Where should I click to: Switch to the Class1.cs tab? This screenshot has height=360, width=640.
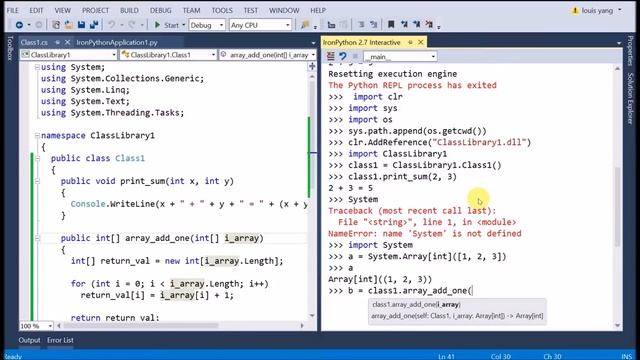click(34, 42)
